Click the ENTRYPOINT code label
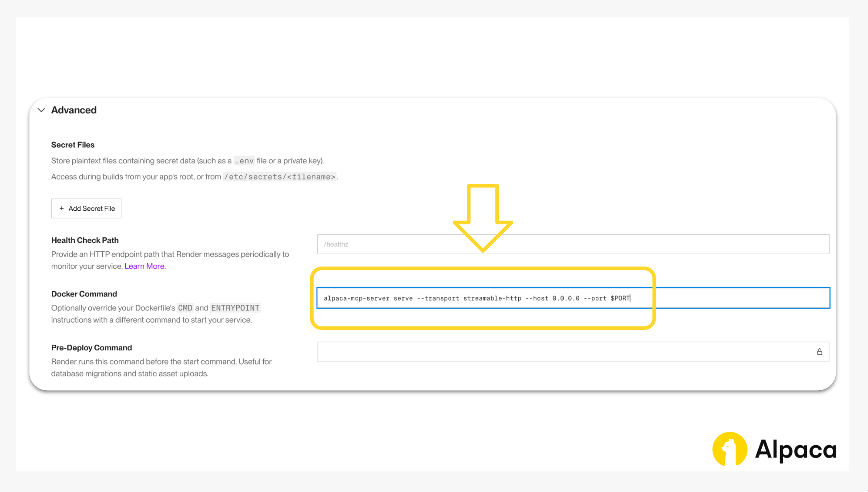The image size is (868, 492). tap(235, 308)
